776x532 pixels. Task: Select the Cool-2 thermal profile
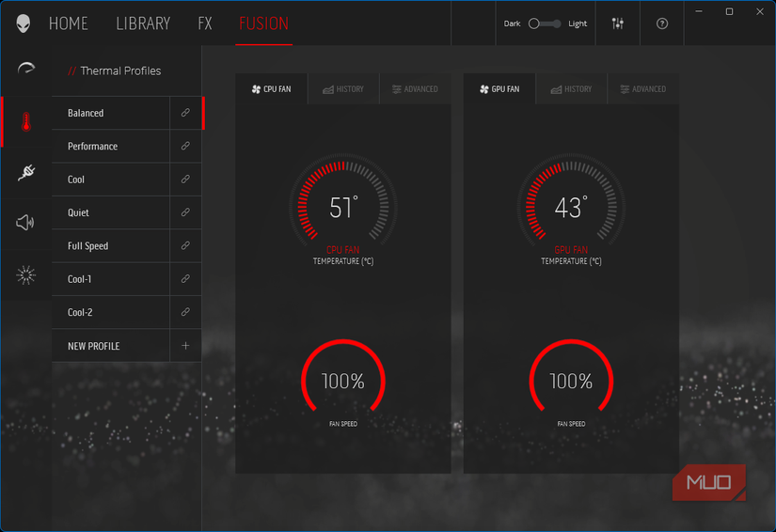pyautogui.click(x=111, y=312)
